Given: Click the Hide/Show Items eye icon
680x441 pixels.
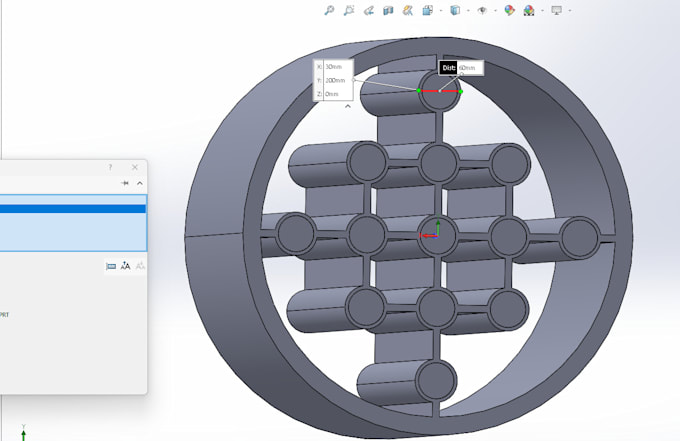Looking at the screenshot, I should tap(482, 10).
